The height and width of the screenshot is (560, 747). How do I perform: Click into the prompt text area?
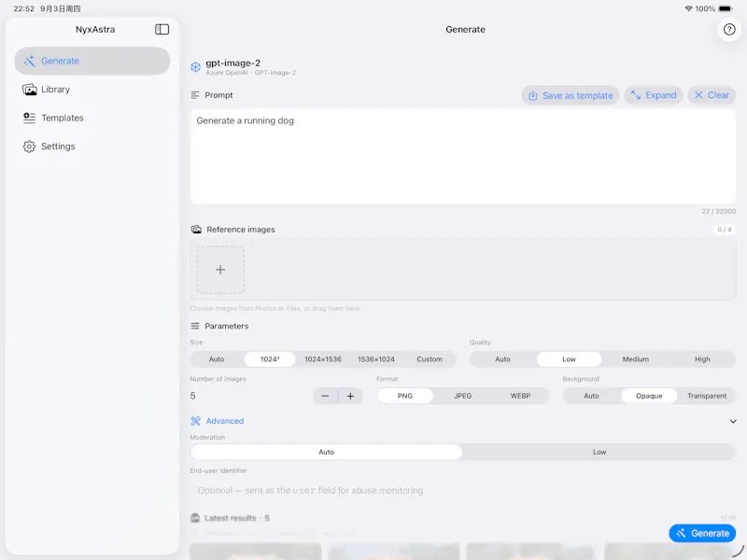point(462,156)
